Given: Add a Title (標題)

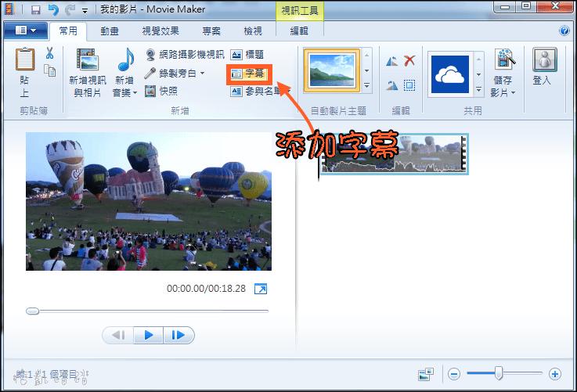Looking at the screenshot, I should point(247,55).
